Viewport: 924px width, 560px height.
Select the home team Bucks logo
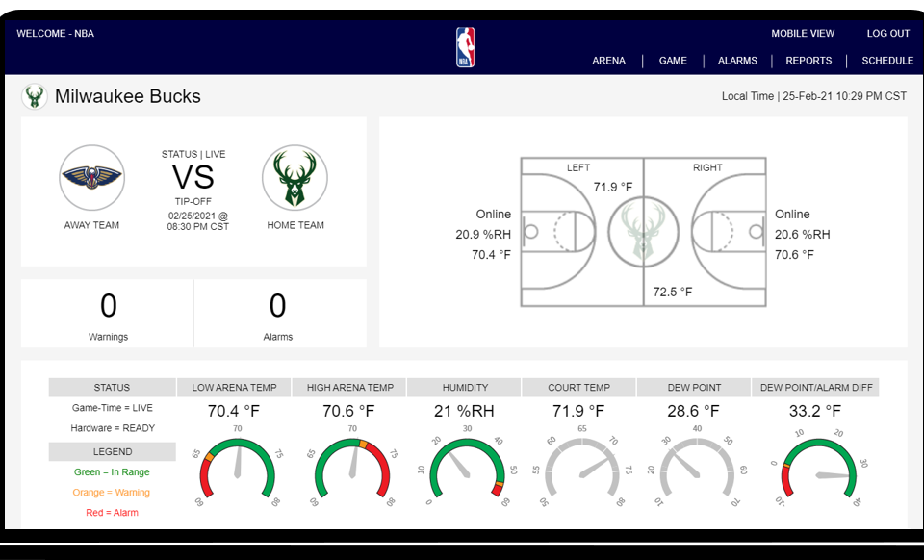click(295, 177)
